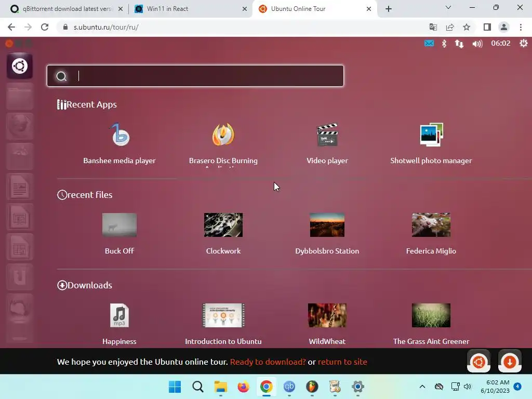Screen dimensions: 532x399
Task: Open the Ubuntu Bluetooth indicator
Action: pyautogui.click(x=444, y=44)
